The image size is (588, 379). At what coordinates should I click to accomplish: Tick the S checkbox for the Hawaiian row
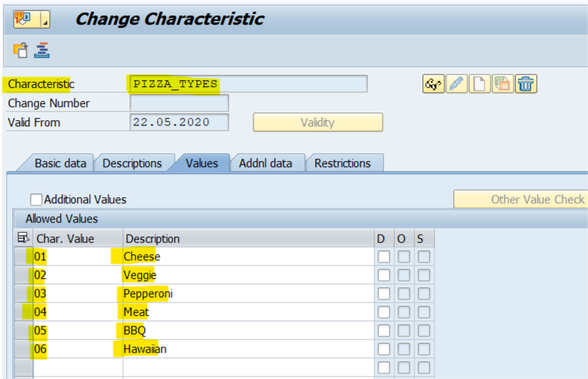[424, 349]
